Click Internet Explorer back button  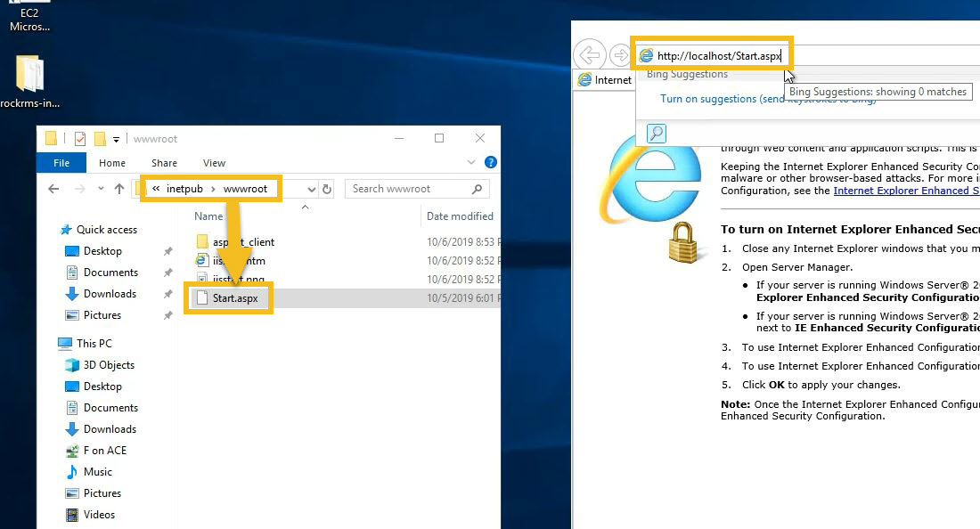590,55
